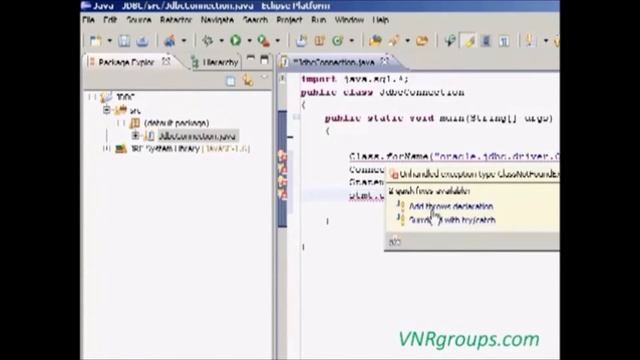Select the Package Explorer tab
Image resolution: width=640 pixels, height=360 pixels.
tap(126, 62)
